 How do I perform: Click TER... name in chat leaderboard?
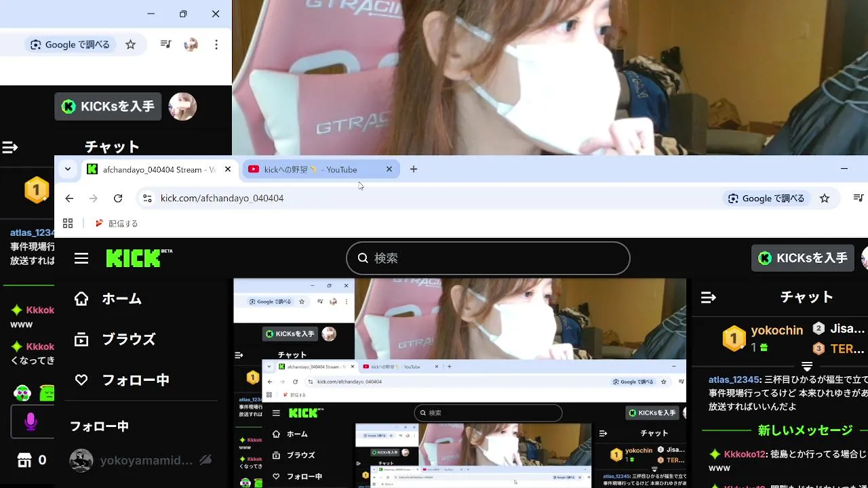pos(848,349)
